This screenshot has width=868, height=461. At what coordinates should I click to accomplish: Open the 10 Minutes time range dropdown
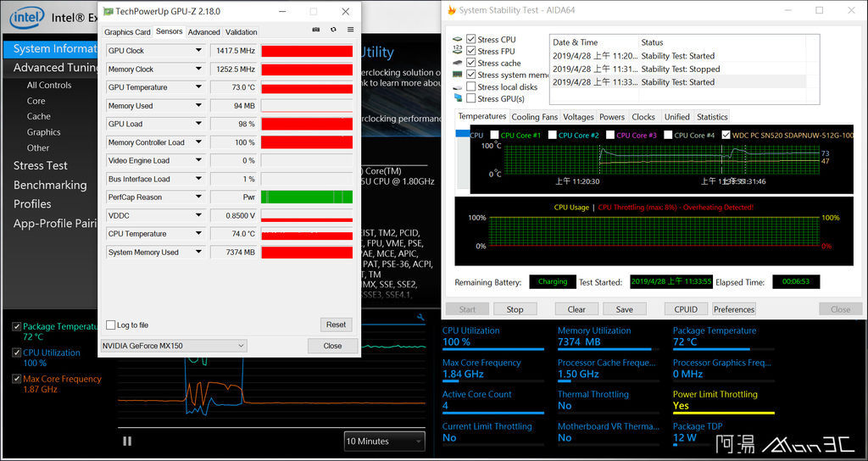pyautogui.click(x=384, y=441)
